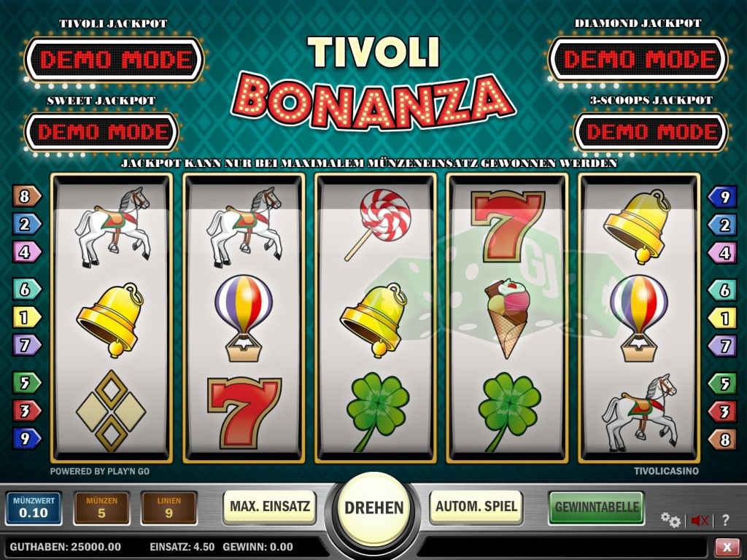Close the game with red X
The width and height of the screenshot is (747, 560).
click(x=727, y=547)
